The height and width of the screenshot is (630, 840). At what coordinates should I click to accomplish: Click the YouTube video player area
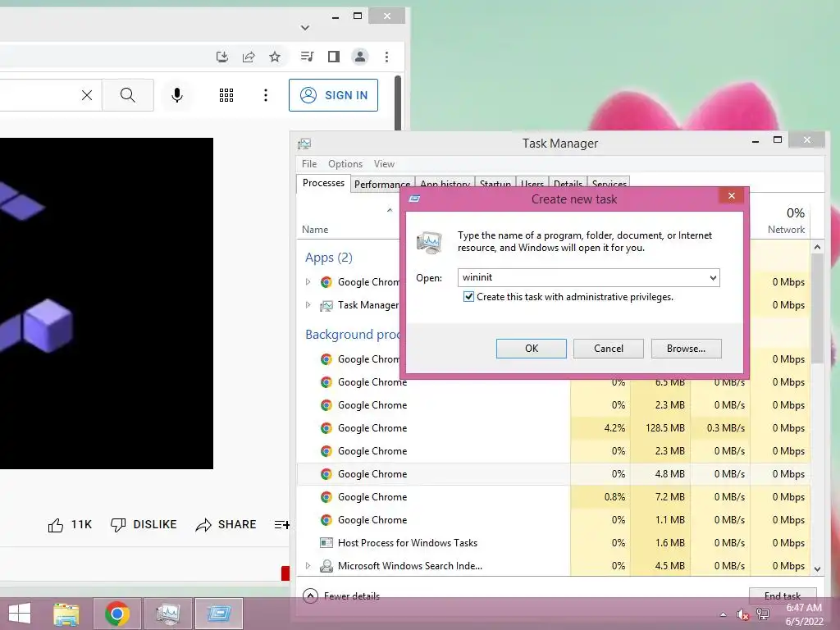[x=107, y=304]
